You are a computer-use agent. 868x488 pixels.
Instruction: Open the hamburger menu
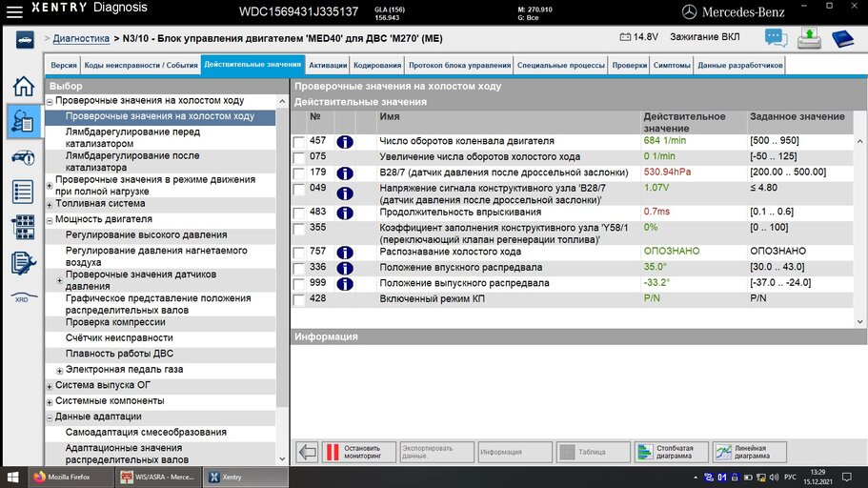point(14,11)
